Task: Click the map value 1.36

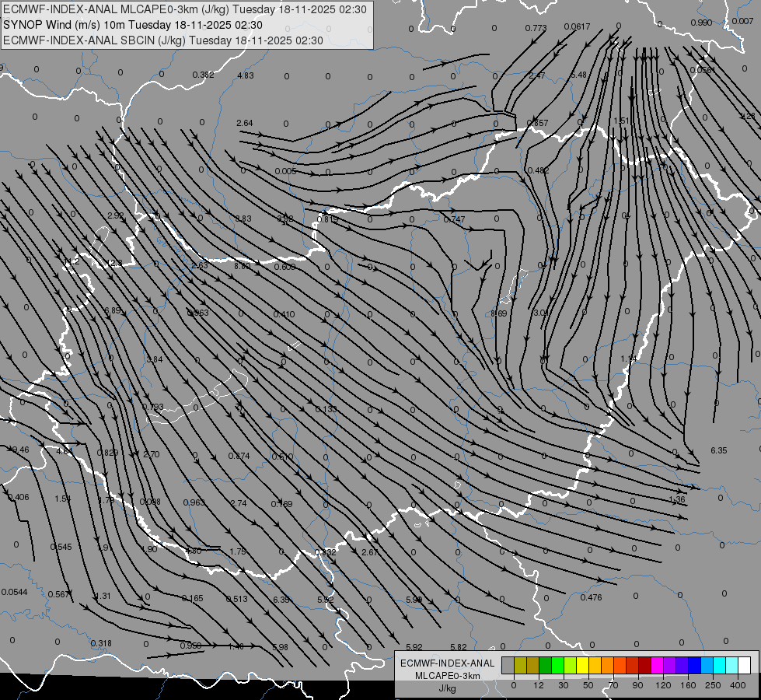Action: (x=677, y=499)
